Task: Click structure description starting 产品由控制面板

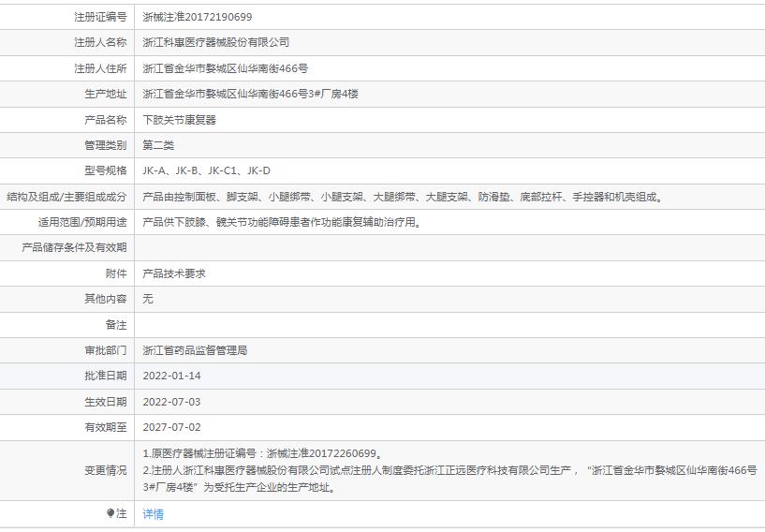Action: (x=404, y=197)
